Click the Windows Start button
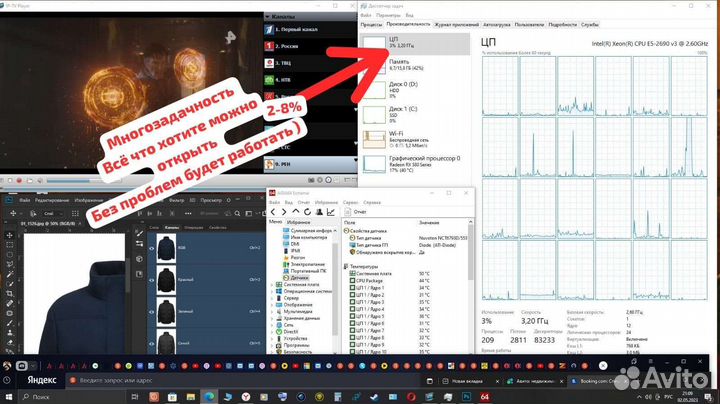Viewport: 720px width, 404px height. click(x=8, y=397)
